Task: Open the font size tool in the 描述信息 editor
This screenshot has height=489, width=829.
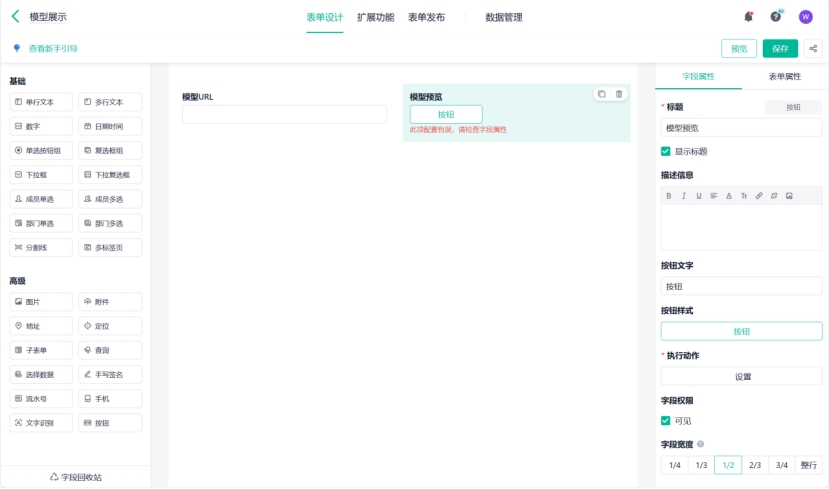Action: 744,196
